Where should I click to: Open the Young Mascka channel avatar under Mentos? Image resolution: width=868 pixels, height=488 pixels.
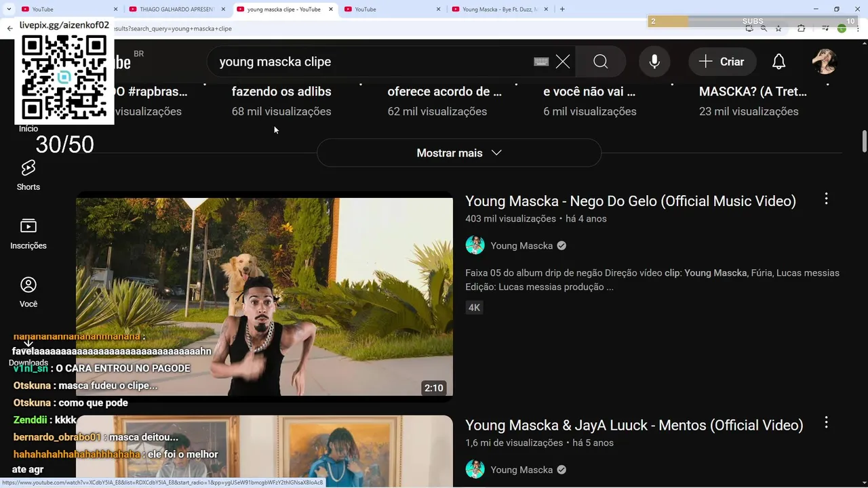pyautogui.click(x=475, y=470)
